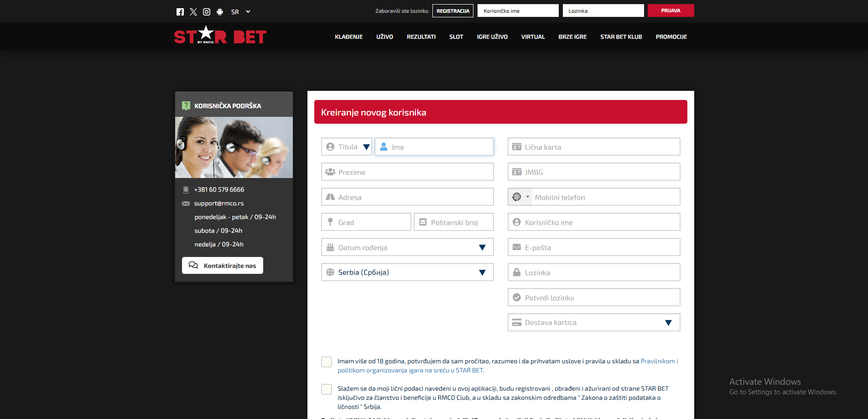Click the Star Bet logo
Screen dimensions: 868x419
(x=220, y=35)
